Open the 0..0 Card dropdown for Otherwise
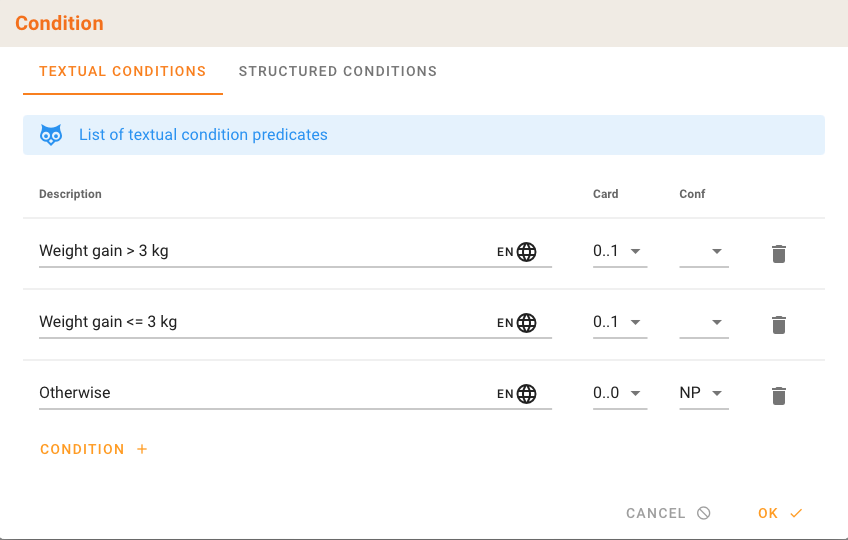This screenshot has width=848, height=540. [x=619, y=394]
